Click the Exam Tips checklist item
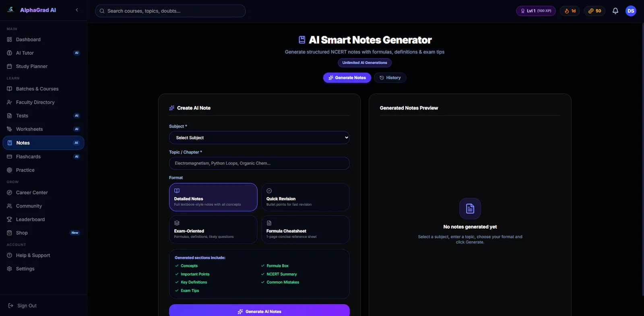 (x=187, y=291)
